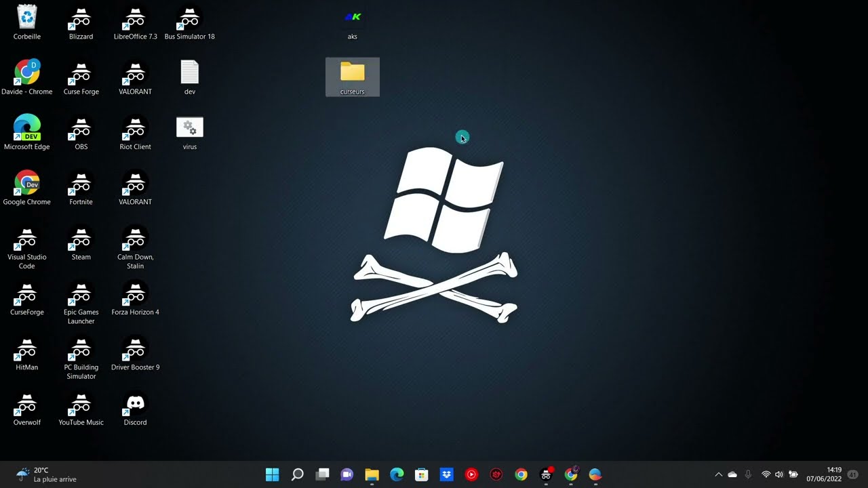Select the Overwolf desktop shortcut
This screenshot has width=868, height=488.
(x=27, y=408)
